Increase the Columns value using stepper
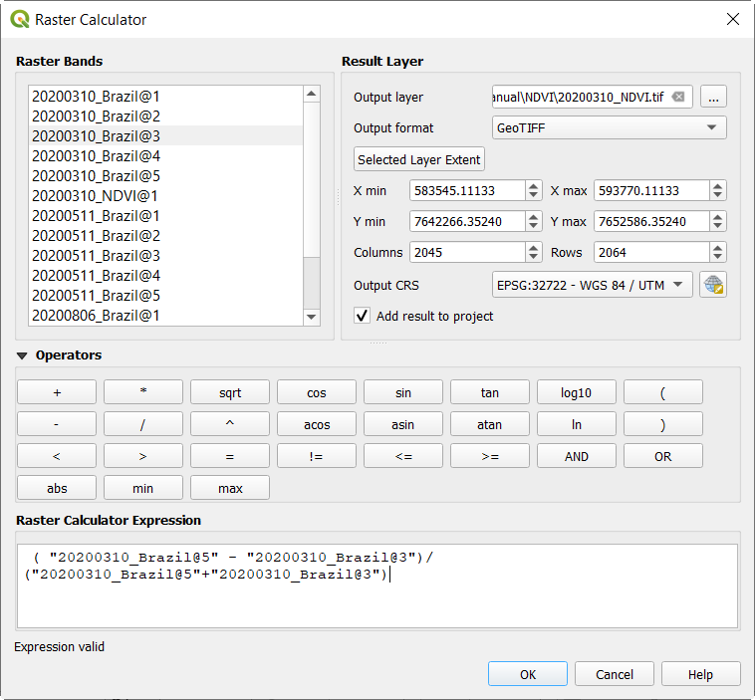Image resolution: width=755 pixels, height=700 pixels. point(534,247)
